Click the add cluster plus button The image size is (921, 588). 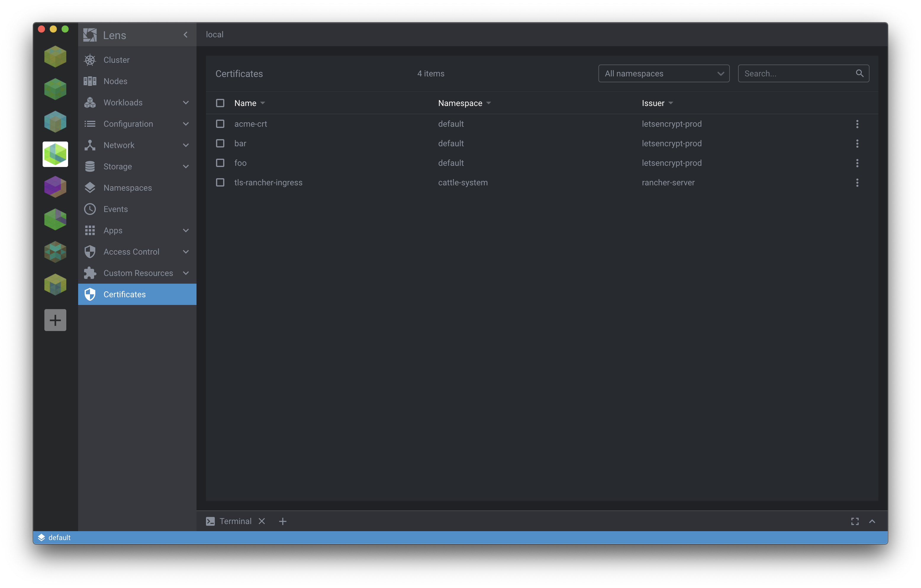(x=55, y=320)
